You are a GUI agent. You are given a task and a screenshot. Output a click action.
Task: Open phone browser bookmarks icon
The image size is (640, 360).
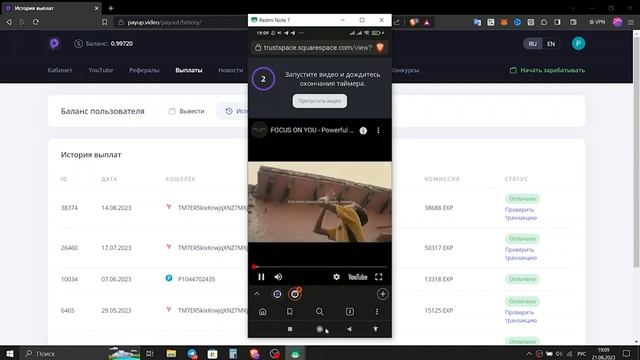click(x=290, y=312)
